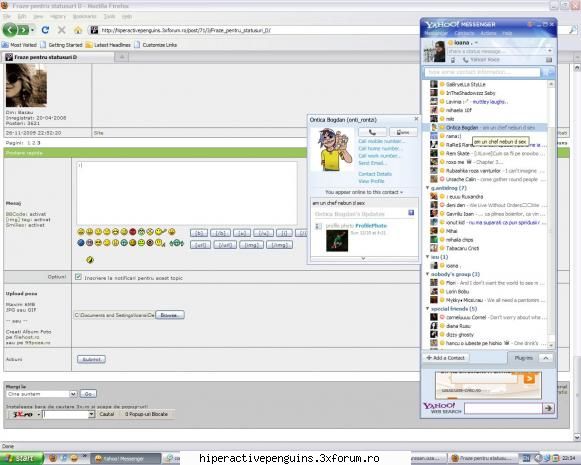Click the stop loading X icon
The image size is (581, 465).
tap(62, 30)
